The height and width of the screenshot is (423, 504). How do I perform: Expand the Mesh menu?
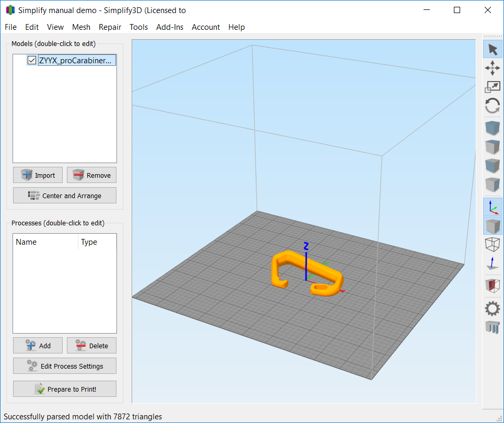81,27
